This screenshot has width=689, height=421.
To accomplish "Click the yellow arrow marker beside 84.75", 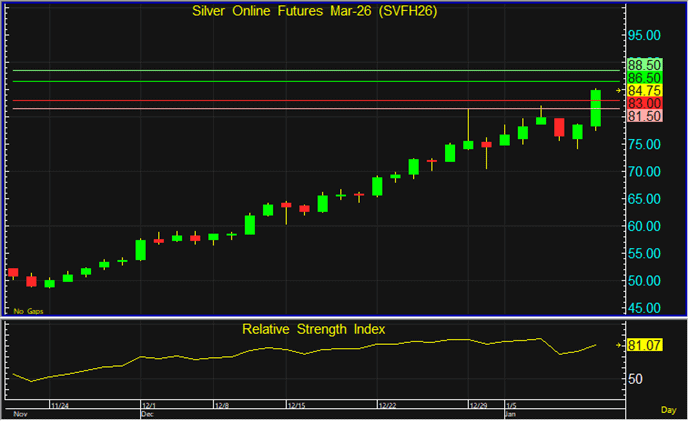I will point(619,90).
